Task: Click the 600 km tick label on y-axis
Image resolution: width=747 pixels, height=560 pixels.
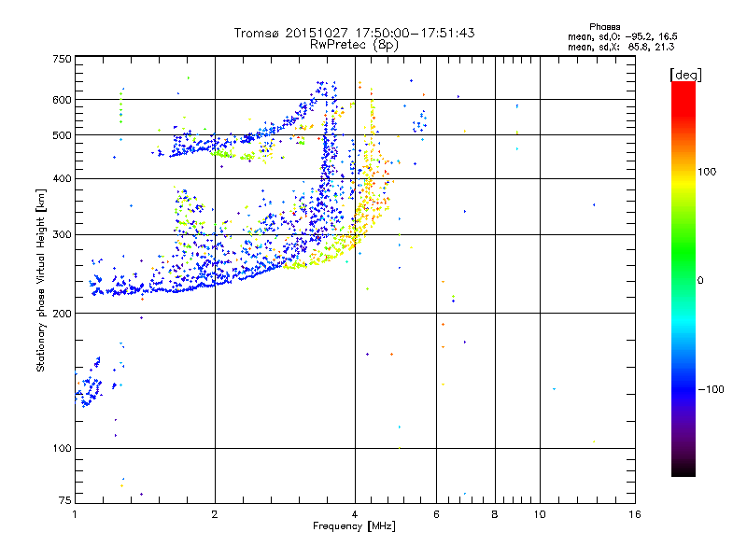Action: click(x=62, y=100)
